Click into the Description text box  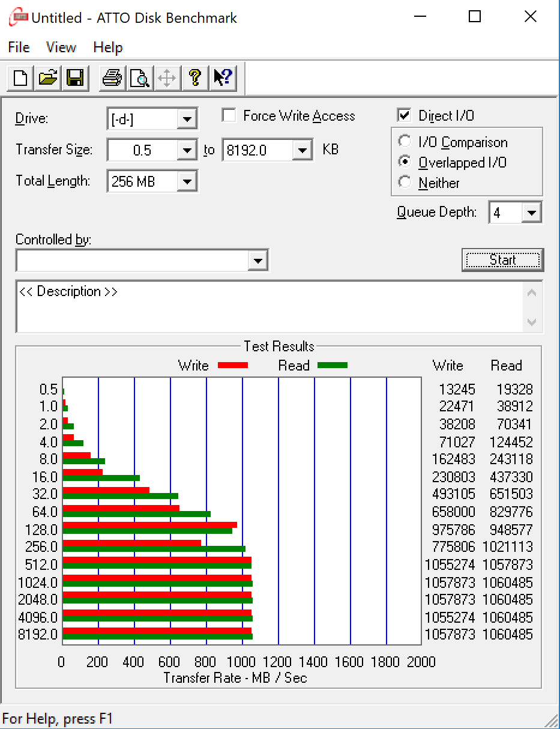coord(270,306)
